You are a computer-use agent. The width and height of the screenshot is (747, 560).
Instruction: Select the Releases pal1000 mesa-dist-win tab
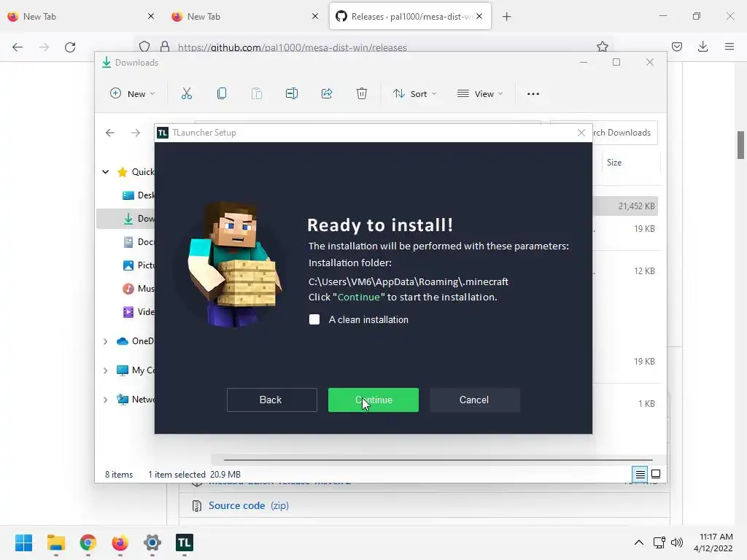click(410, 17)
